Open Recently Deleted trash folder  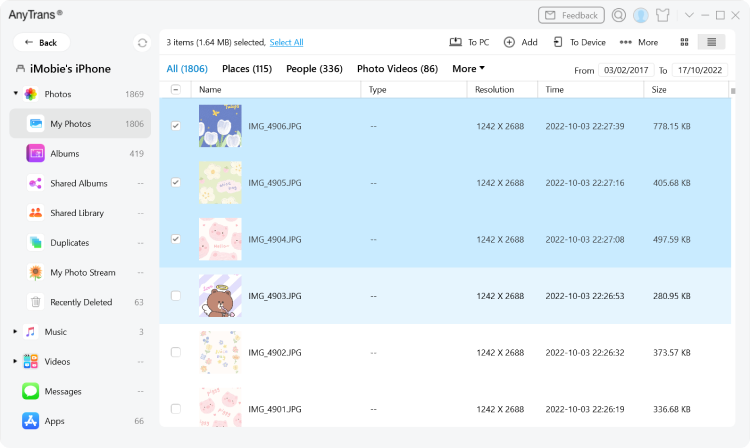pyautogui.click(x=81, y=302)
